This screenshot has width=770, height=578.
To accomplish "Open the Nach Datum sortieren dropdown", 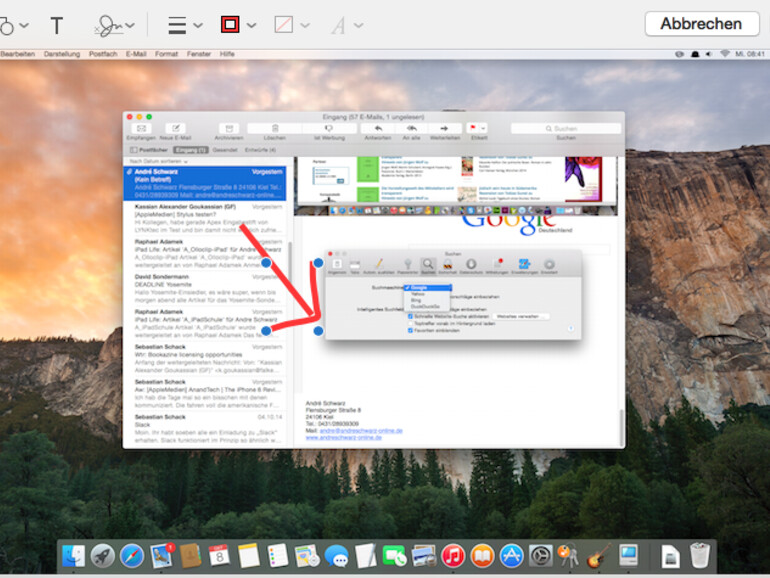I will click(159, 162).
